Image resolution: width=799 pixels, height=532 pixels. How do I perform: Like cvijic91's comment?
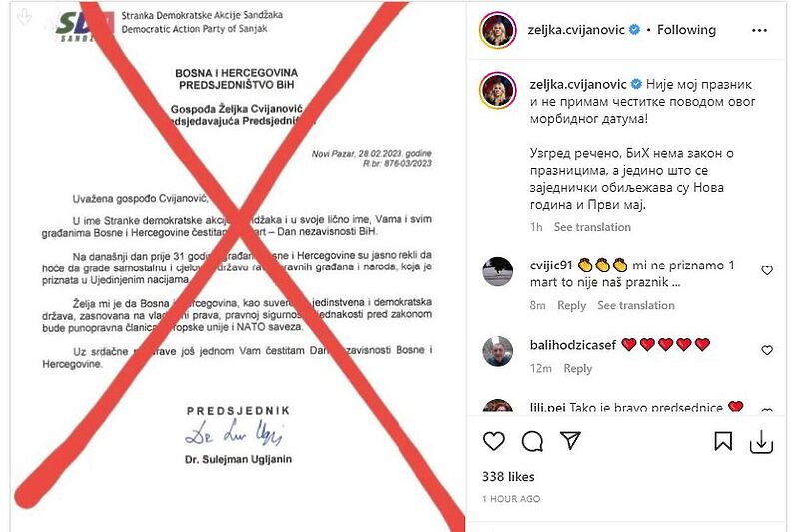point(767,270)
